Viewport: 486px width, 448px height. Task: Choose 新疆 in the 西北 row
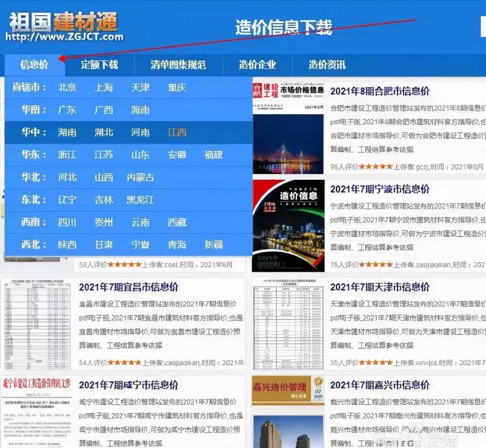pos(213,244)
